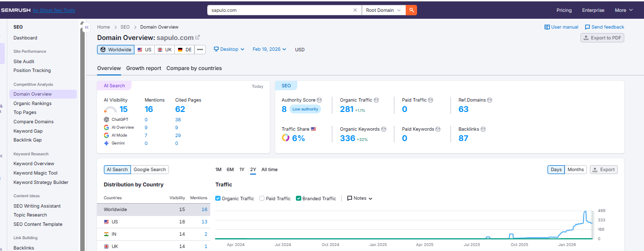Click the Backlinks info icon
The width and height of the screenshot is (644, 251).
483,129
